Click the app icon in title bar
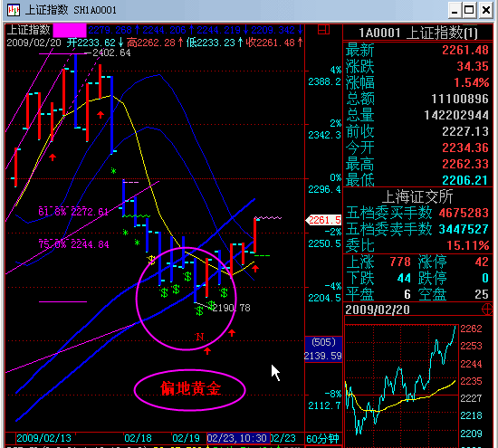Screen dimensions: 498x448 (x=14, y=10)
